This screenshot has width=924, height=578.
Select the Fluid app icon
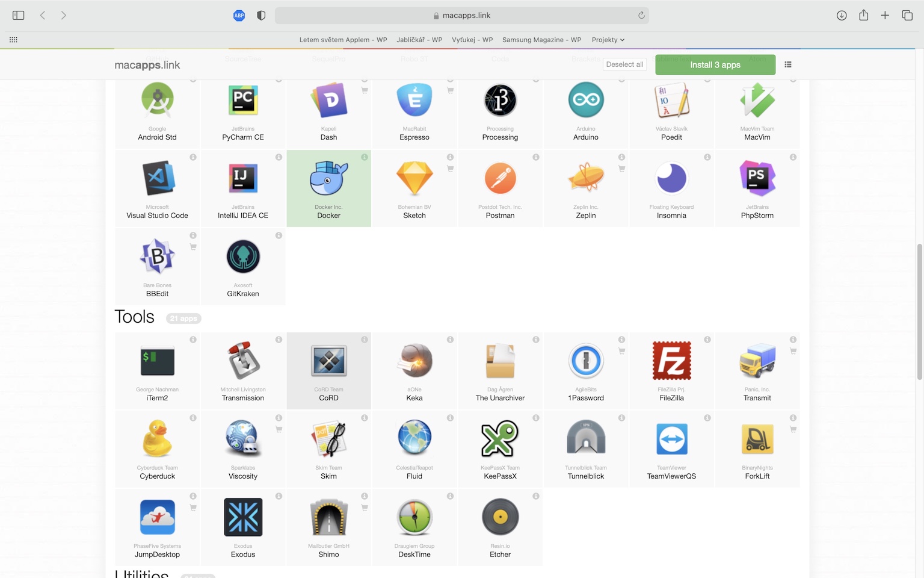click(414, 439)
